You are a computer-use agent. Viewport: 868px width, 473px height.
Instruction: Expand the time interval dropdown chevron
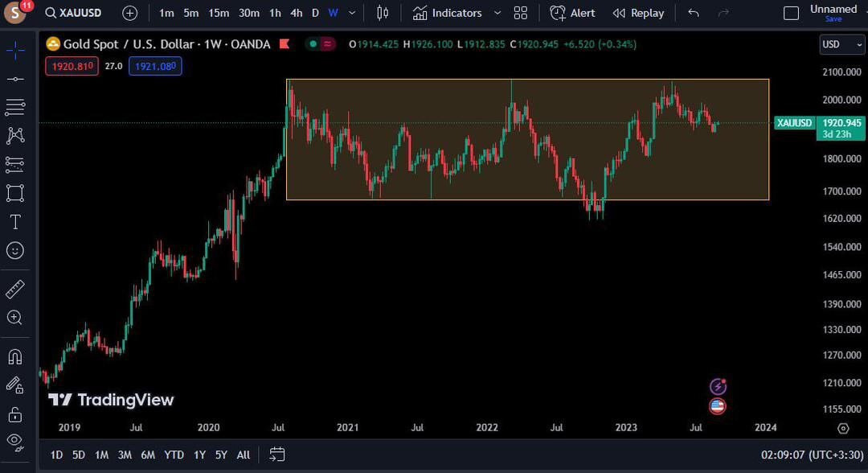pyautogui.click(x=352, y=13)
